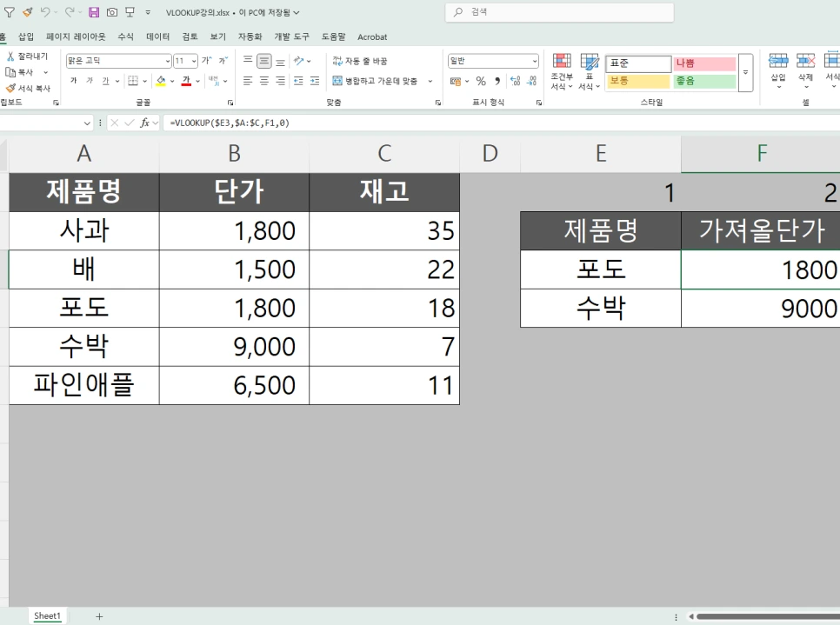This screenshot has width=840, height=625.
Task: Toggle italic formatting
Action: tap(90, 80)
